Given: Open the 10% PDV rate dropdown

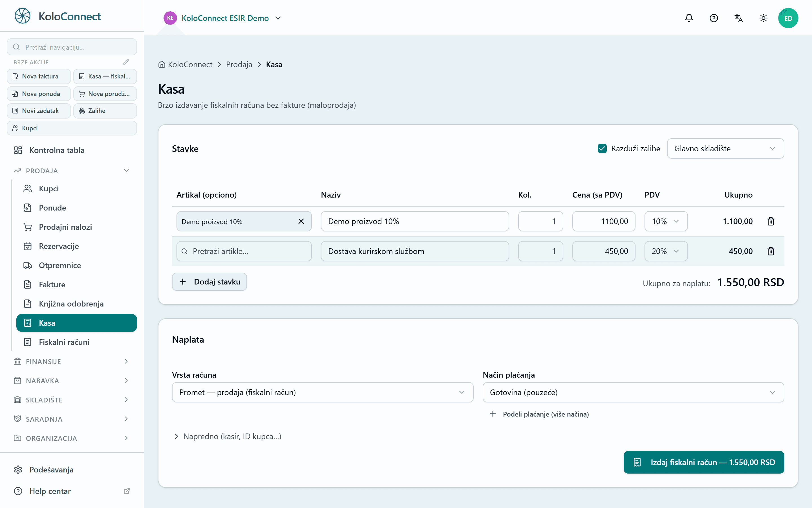Looking at the screenshot, I should pos(666,221).
